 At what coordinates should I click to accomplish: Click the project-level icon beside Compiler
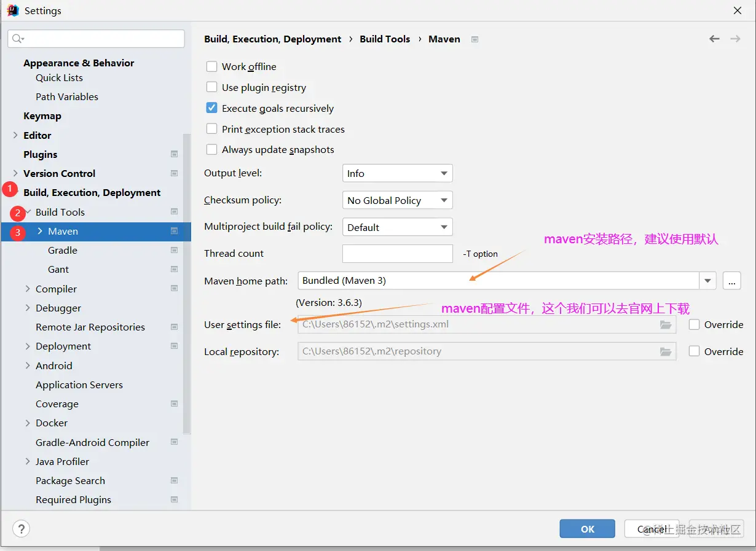[175, 289]
